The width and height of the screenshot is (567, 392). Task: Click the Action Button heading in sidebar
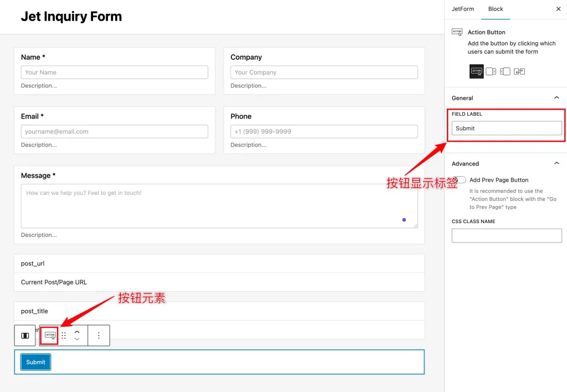[x=486, y=32]
